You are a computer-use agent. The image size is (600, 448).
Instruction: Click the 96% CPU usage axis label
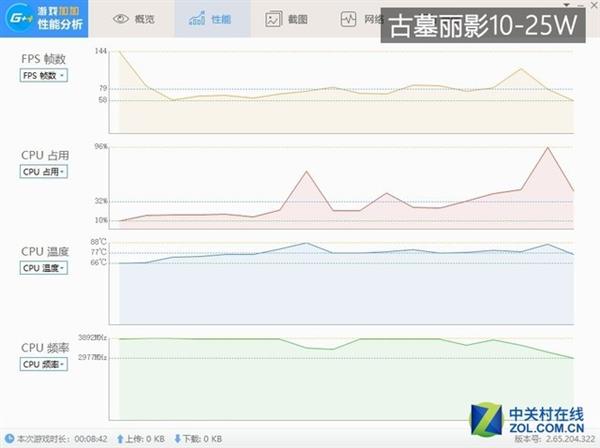click(x=101, y=147)
